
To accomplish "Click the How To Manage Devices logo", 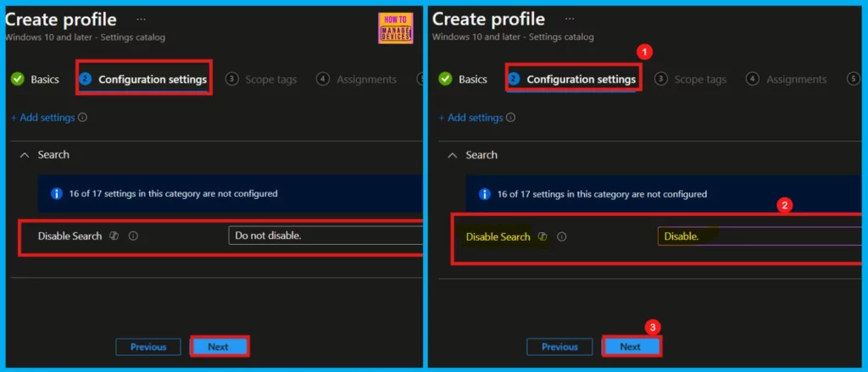I will (x=395, y=28).
